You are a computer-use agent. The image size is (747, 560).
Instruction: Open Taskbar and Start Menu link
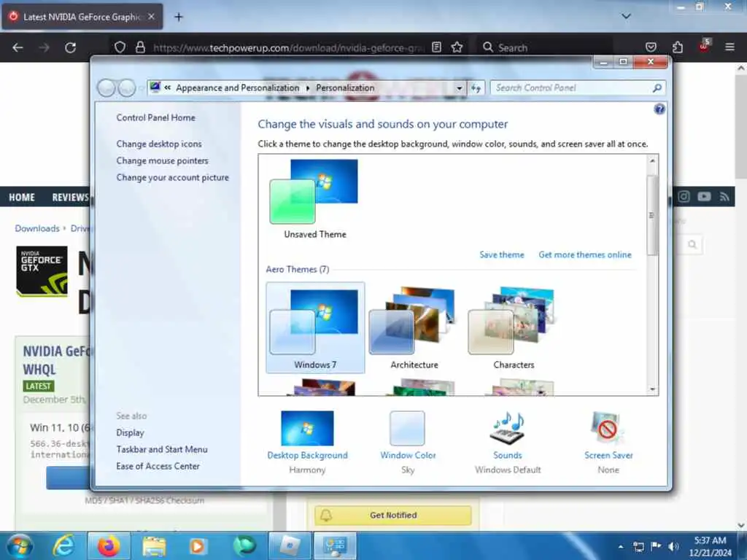[x=162, y=449]
